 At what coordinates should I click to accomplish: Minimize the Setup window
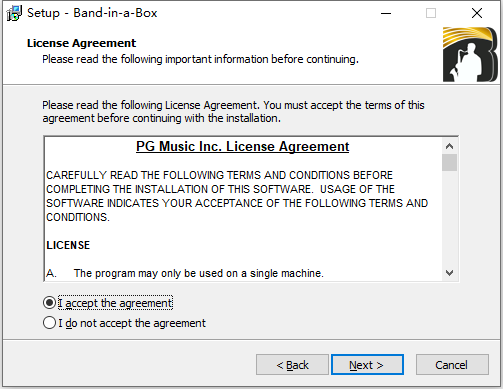(x=386, y=13)
